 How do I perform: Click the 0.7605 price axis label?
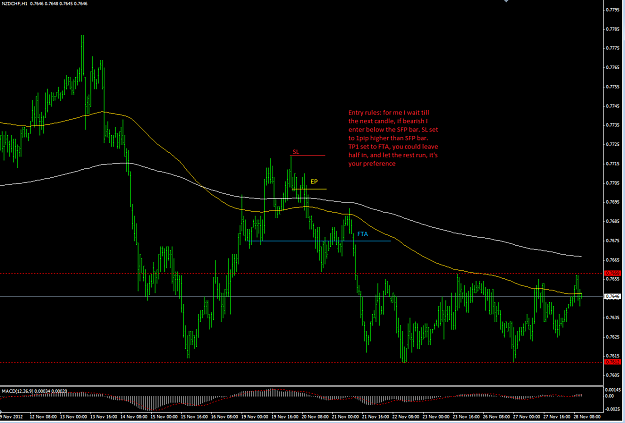[x=613, y=375]
